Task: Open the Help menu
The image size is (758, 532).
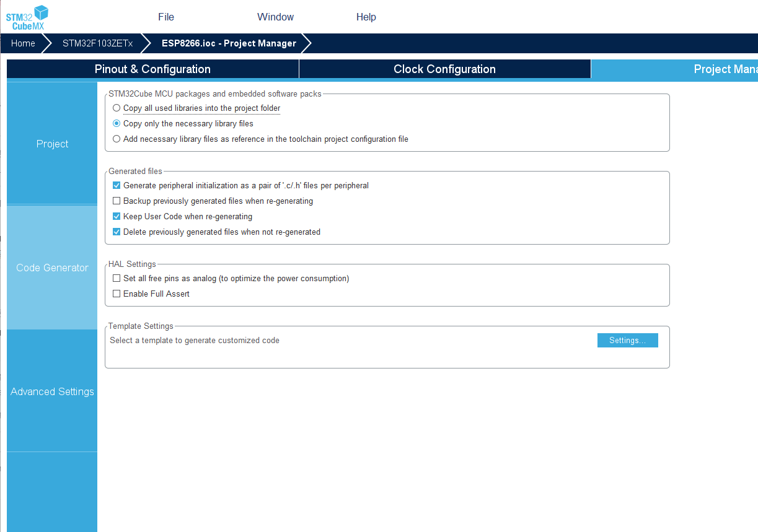Action: coord(366,17)
